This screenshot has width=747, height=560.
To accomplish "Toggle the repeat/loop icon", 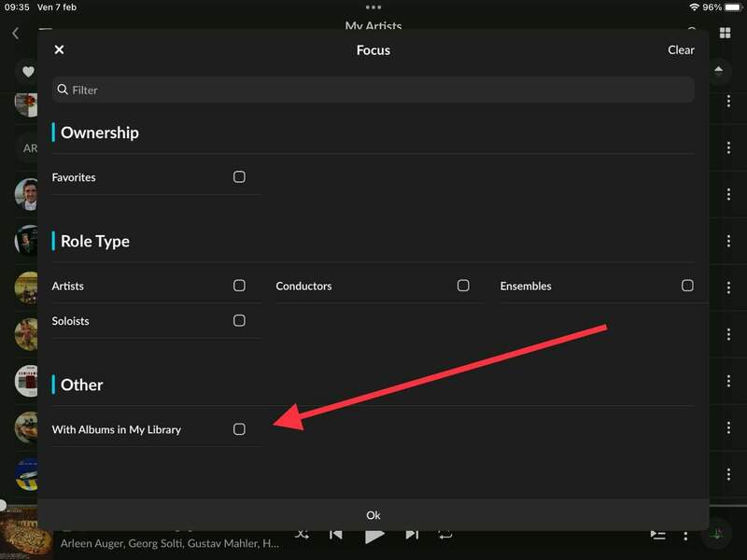I will [x=445, y=535].
